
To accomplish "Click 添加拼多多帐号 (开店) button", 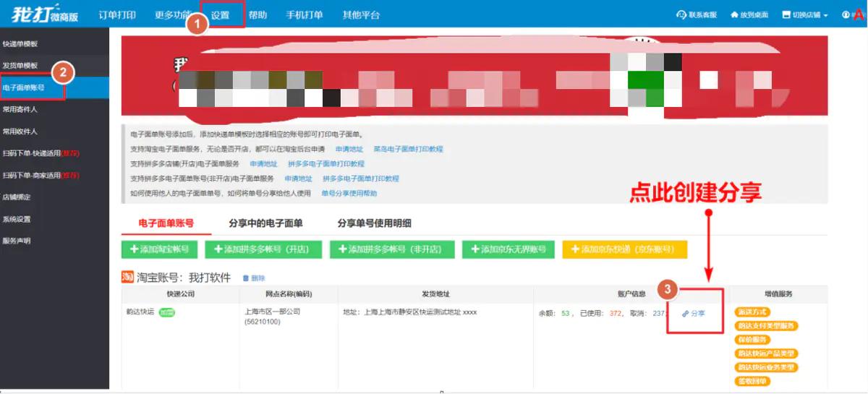I will coord(263,249).
